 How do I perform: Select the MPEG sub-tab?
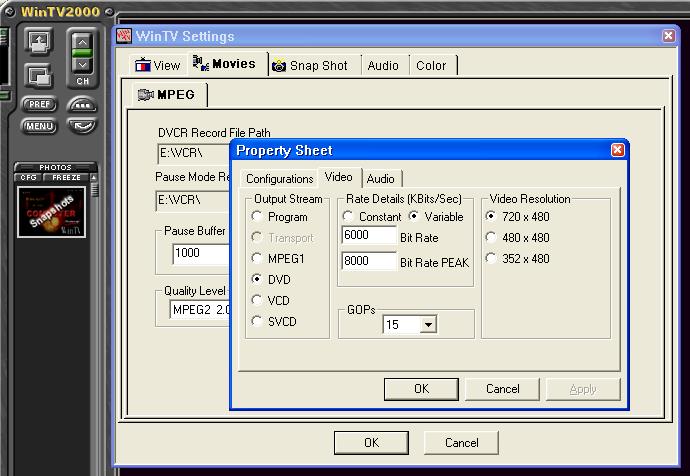click(168, 95)
